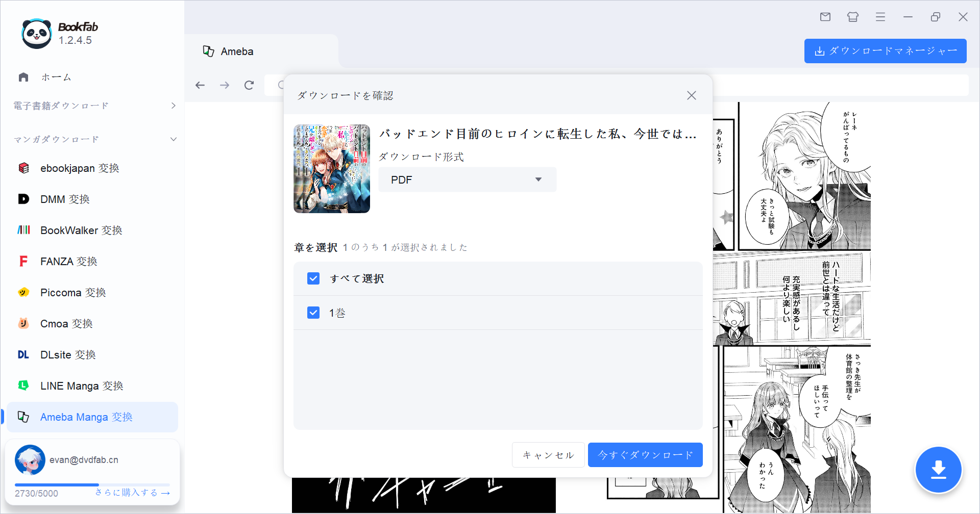Image resolution: width=980 pixels, height=514 pixels.
Task: Close the download confirmation dialog
Action: click(x=692, y=95)
